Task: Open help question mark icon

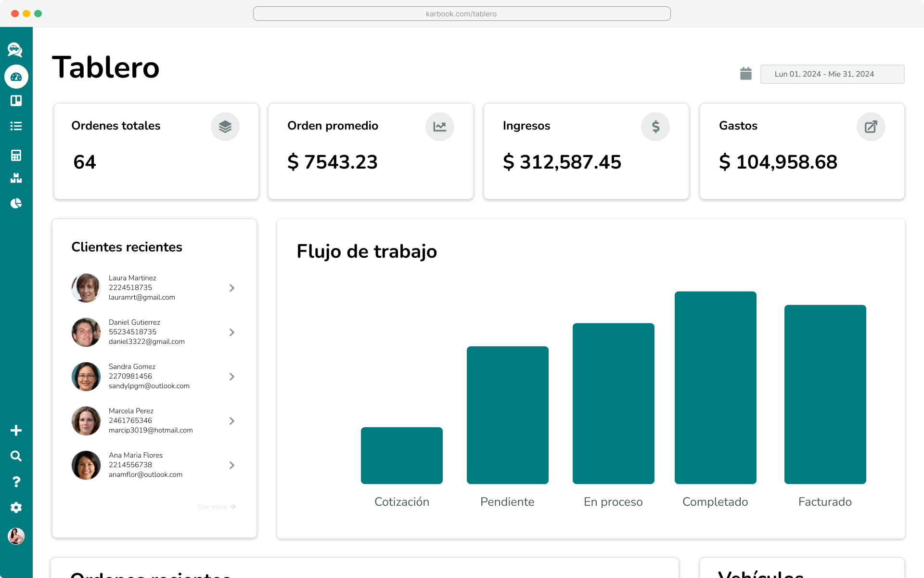Action: pos(16,482)
